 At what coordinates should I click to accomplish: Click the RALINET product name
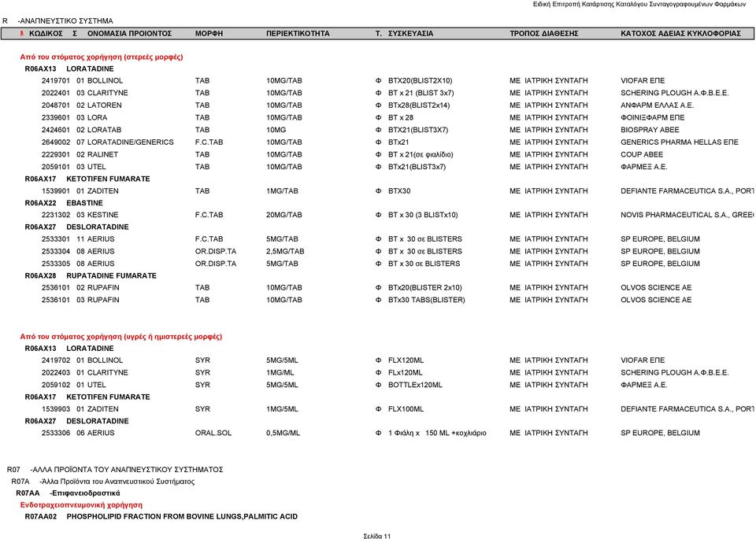point(102,155)
